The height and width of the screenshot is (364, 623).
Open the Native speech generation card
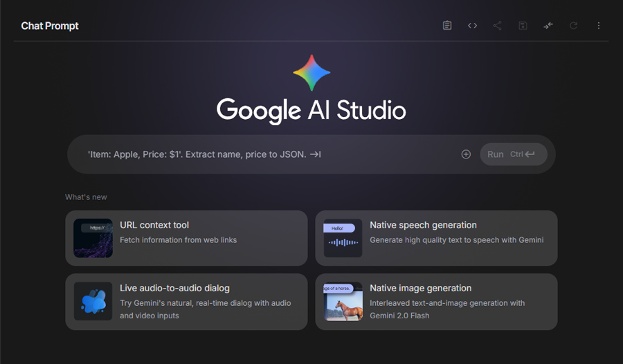click(436, 238)
